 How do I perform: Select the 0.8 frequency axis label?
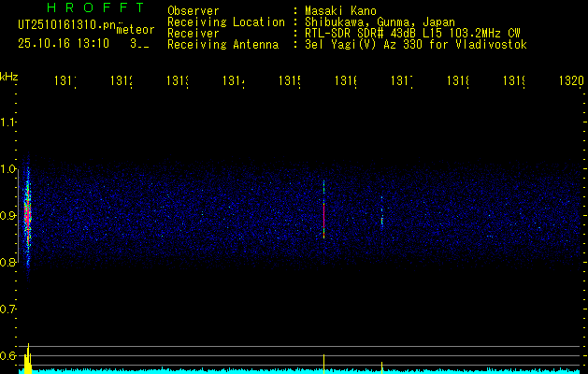click(8, 263)
